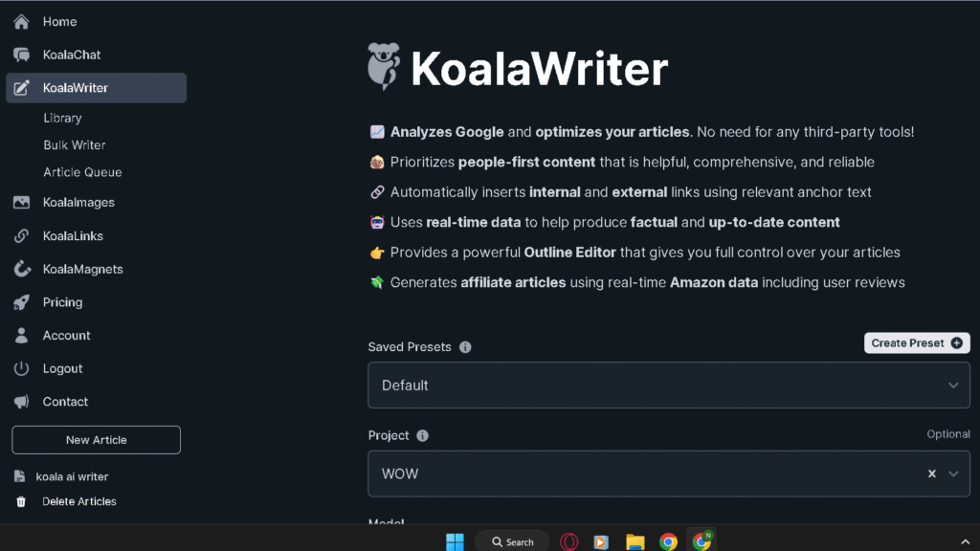Click the Contact megaphone icon
This screenshot has width=980, height=551.
point(21,401)
